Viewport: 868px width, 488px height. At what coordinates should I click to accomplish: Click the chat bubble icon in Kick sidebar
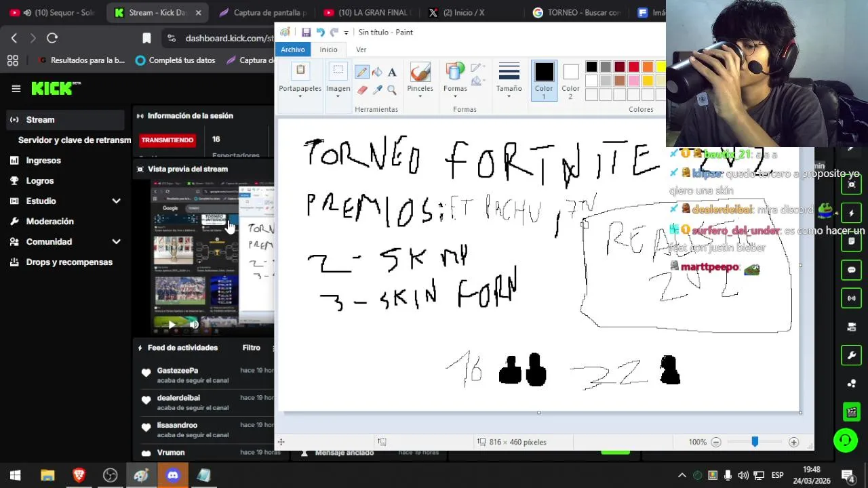coord(852,270)
